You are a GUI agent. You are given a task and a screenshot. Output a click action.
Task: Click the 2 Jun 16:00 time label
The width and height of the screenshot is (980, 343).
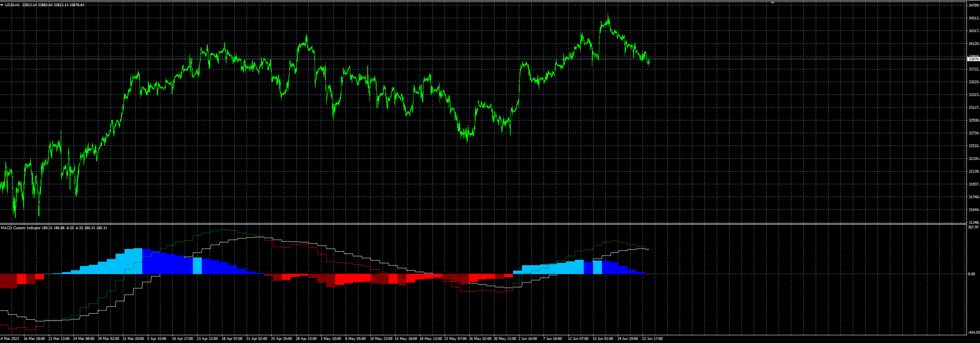[x=528, y=339]
